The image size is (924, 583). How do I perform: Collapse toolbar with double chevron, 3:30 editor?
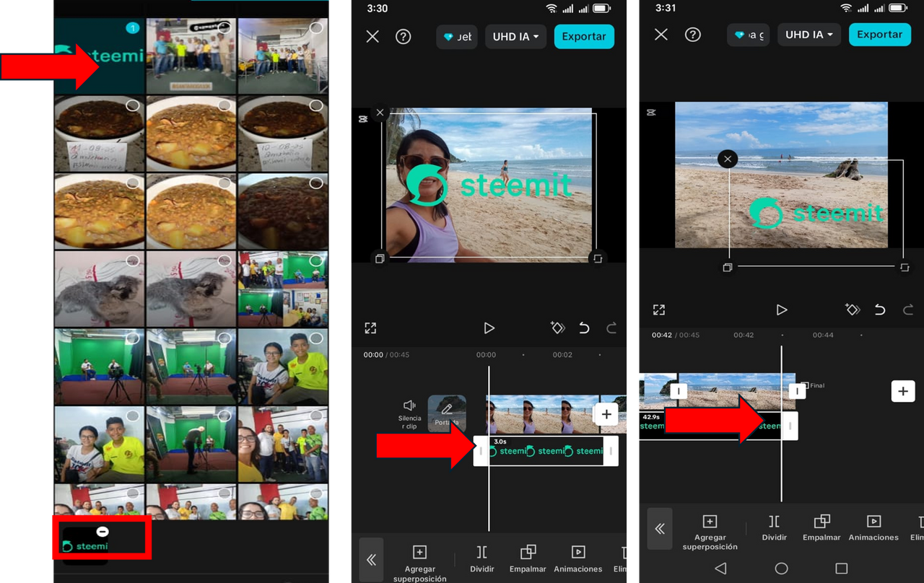point(371,560)
